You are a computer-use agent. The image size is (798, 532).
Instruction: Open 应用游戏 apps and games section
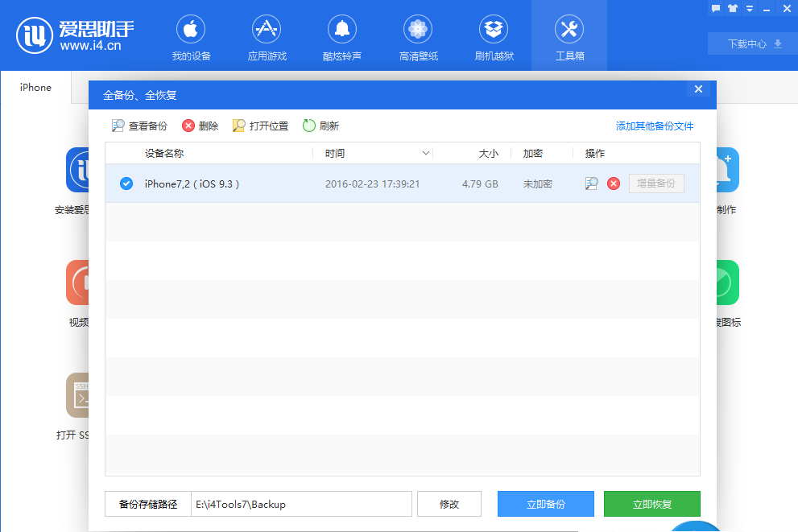click(267, 38)
